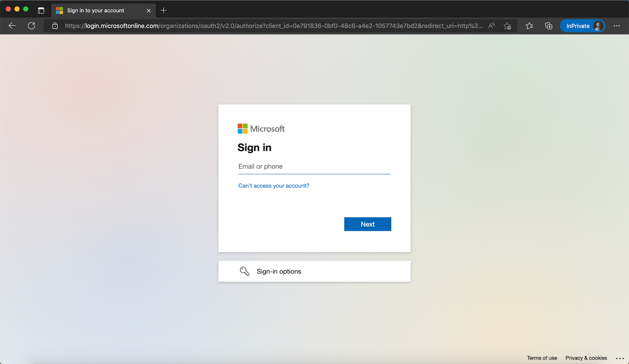This screenshot has width=629, height=364.
Task: Open "Can't access your account?" link
Action: [x=274, y=186]
